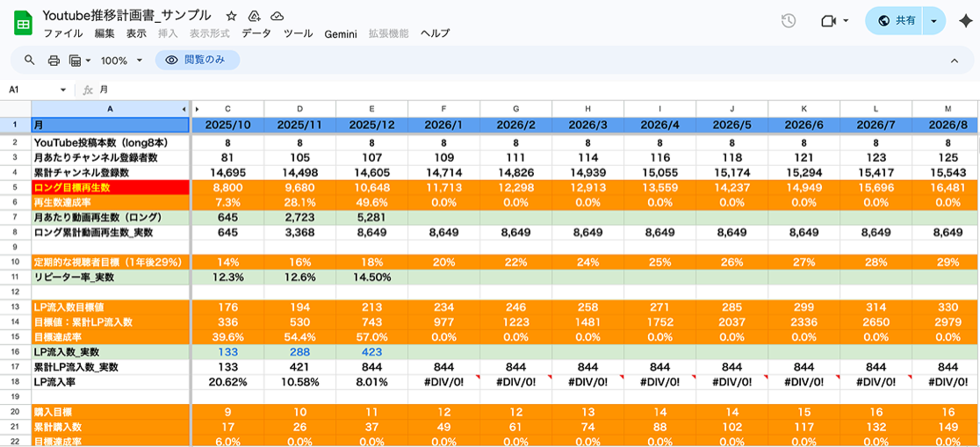Open the ファイル menu
This screenshot has height=447, width=980.
pyautogui.click(x=63, y=33)
